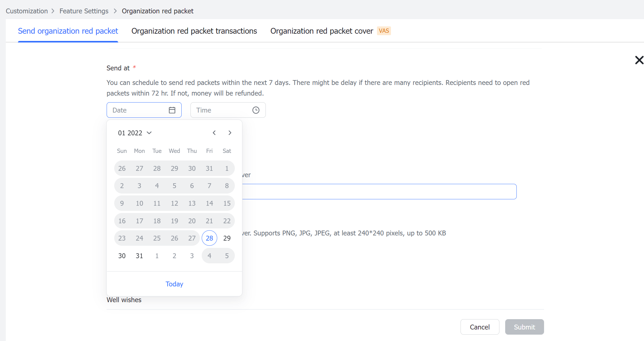This screenshot has height=341, width=644.
Task: Open the time picker clock icon
Action: [255, 110]
